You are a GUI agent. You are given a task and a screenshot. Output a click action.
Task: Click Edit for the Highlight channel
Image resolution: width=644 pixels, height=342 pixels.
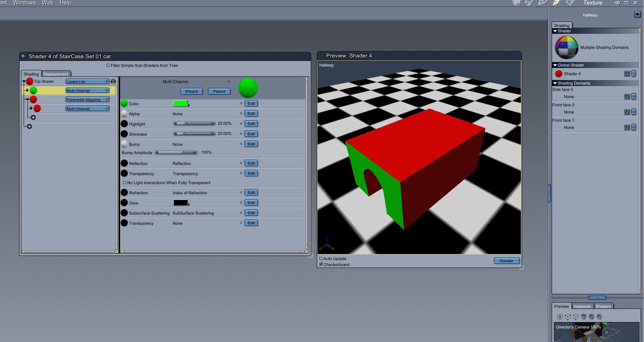251,124
